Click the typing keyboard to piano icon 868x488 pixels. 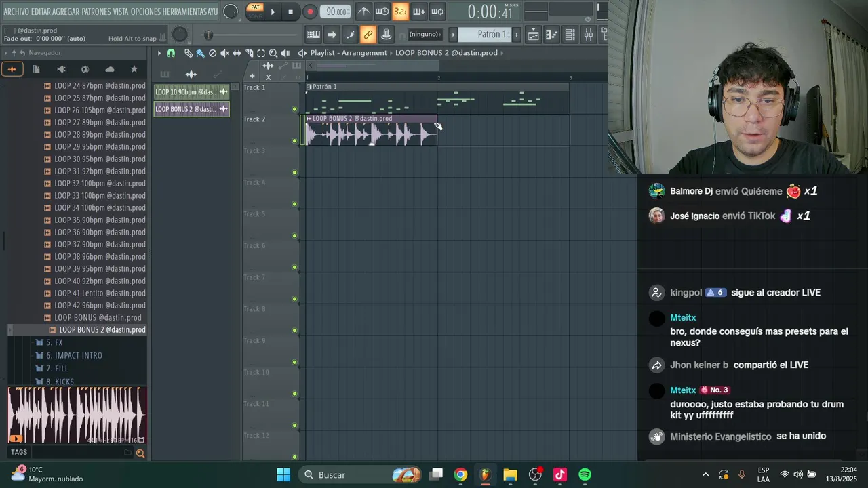click(313, 35)
